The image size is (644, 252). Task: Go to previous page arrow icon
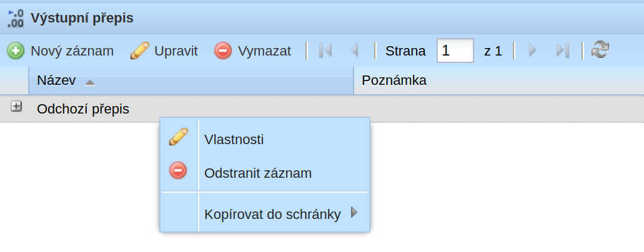click(x=354, y=51)
